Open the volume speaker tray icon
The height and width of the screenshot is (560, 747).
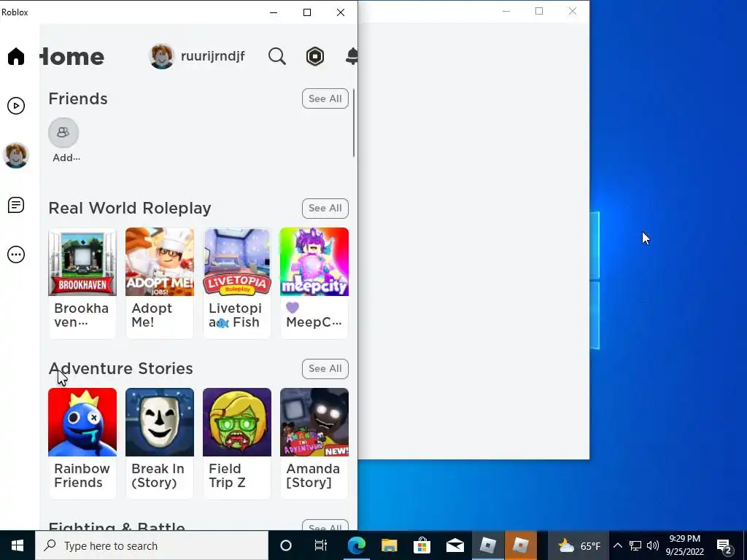tap(653, 545)
